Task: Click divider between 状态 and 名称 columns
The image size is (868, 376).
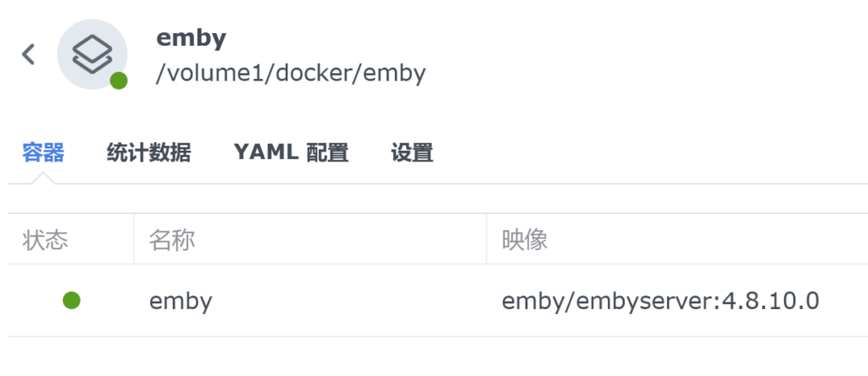Action: pyautogui.click(x=134, y=240)
